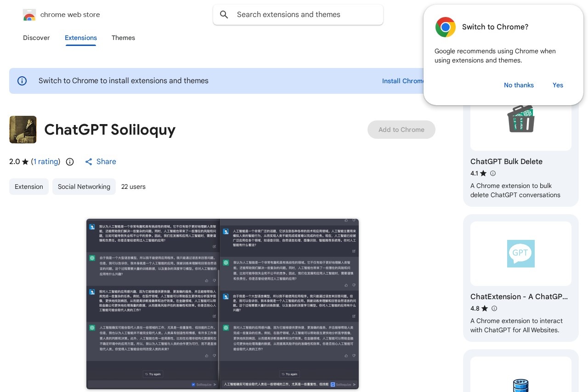Screen dimensions: 588x392
Task: Confirm switching to Chrome with Yes
Action: 558,85
